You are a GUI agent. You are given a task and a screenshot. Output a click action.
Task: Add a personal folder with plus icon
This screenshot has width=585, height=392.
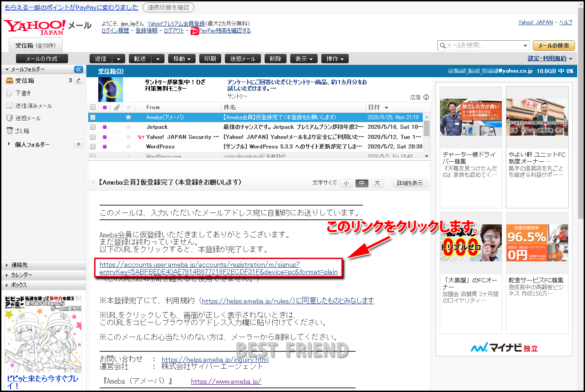pyautogui.click(x=79, y=144)
